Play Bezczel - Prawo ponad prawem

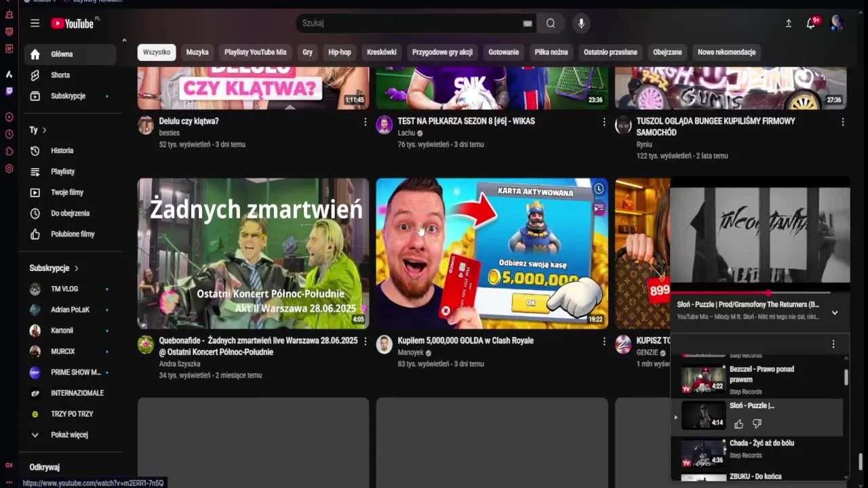[x=757, y=380]
